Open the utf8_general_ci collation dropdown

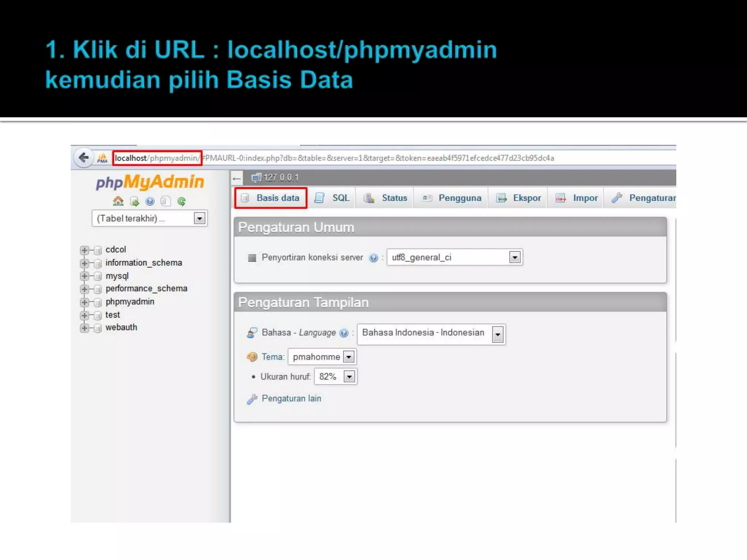pos(514,257)
